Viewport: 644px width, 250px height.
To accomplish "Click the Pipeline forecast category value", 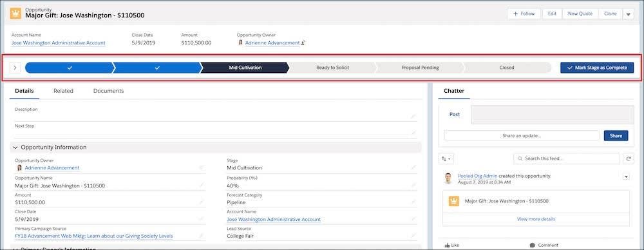I will tap(236, 202).
